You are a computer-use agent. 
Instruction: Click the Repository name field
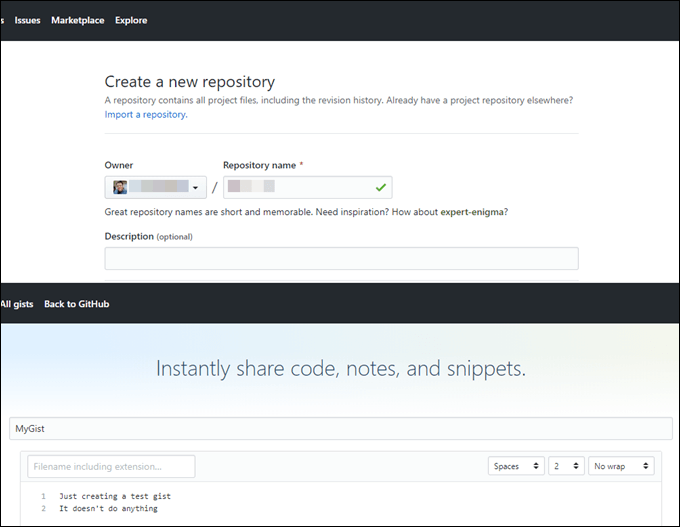(x=308, y=187)
